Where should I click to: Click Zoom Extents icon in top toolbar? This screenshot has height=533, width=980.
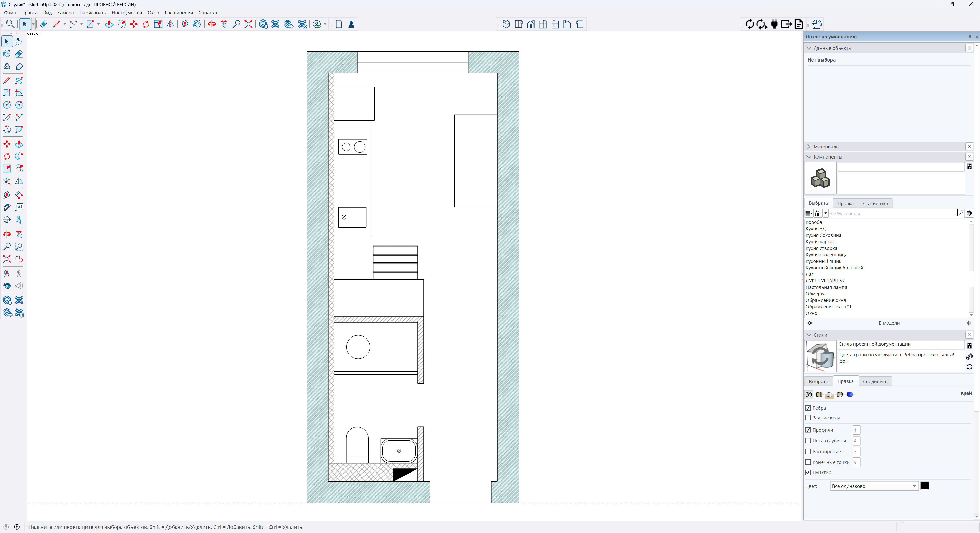[x=248, y=24]
